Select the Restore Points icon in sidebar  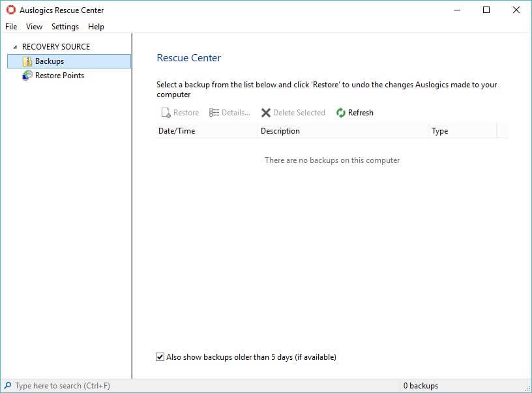(27, 76)
